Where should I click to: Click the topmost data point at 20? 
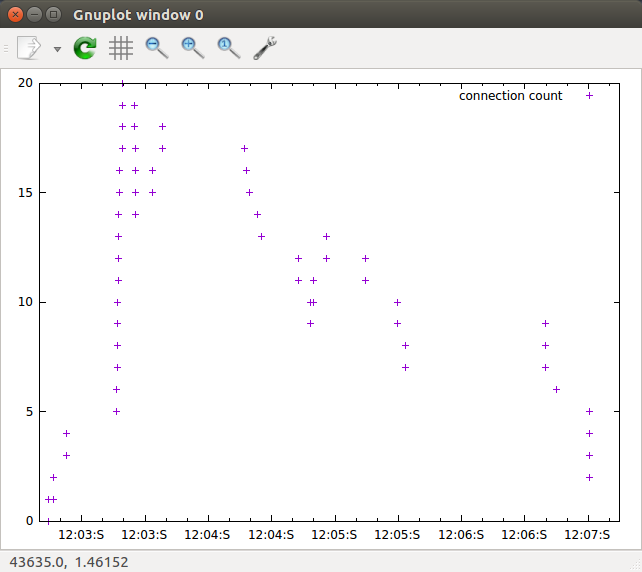point(122,83)
